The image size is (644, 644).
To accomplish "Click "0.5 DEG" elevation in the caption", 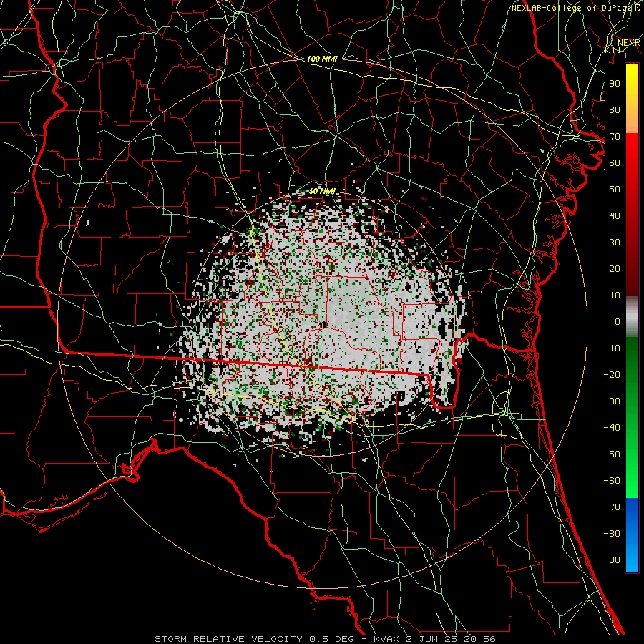I will (332, 639).
